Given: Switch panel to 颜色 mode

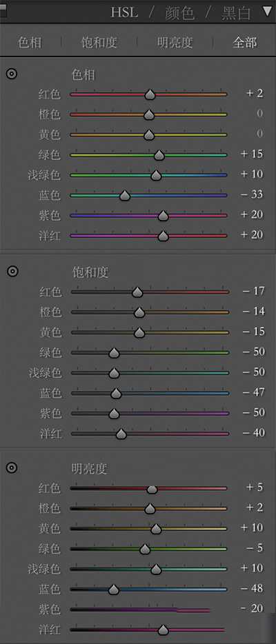Looking at the screenshot, I should (179, 13).
